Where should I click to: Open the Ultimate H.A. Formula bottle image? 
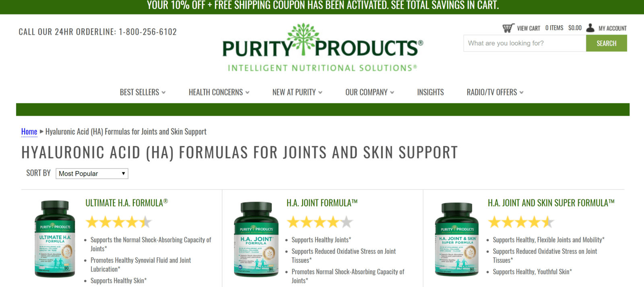(55, 239)
